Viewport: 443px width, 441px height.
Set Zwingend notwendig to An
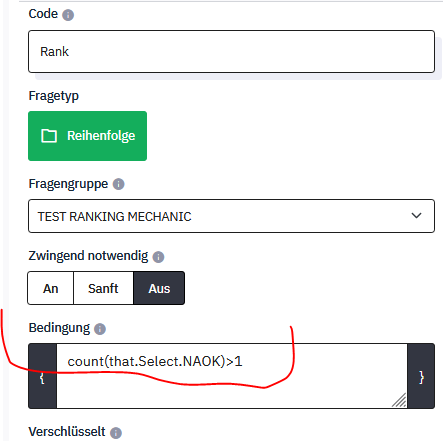coord(51,288)
